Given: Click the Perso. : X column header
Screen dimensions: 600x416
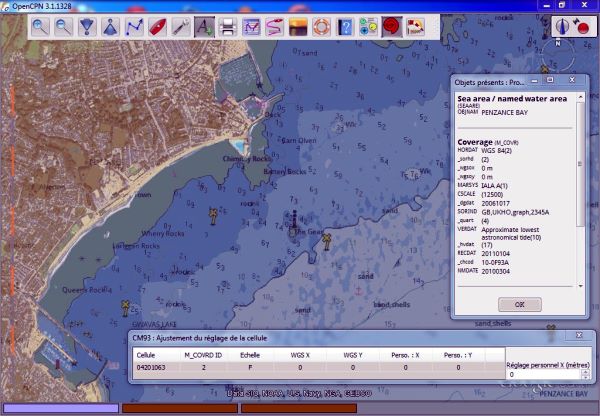Looking at the screenshot, I should pos(405,355).
